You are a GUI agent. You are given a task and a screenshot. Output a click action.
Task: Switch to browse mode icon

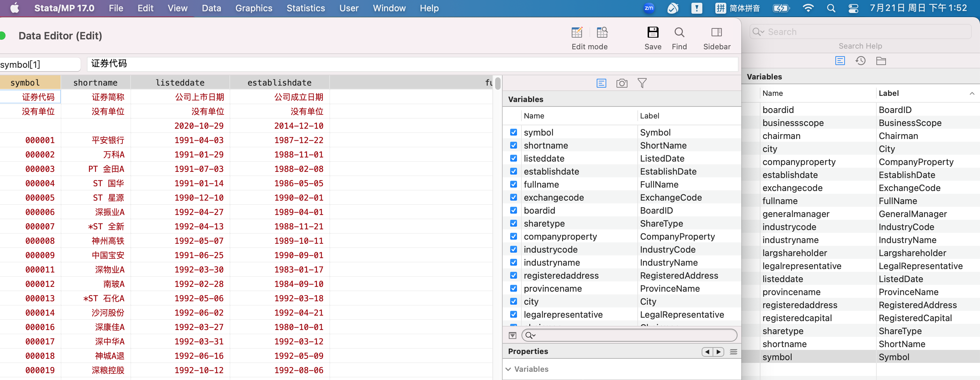coord(602,33)
